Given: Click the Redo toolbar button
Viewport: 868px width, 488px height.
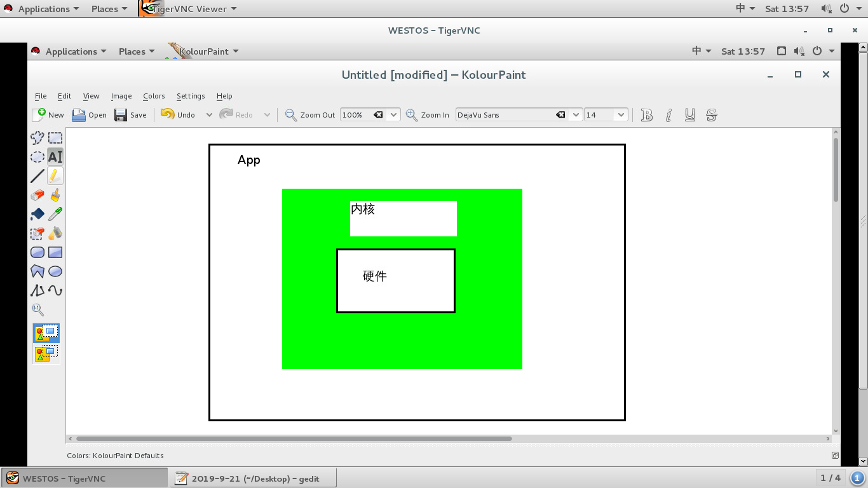Looking at the screenshot, I should tap(236, 115).
